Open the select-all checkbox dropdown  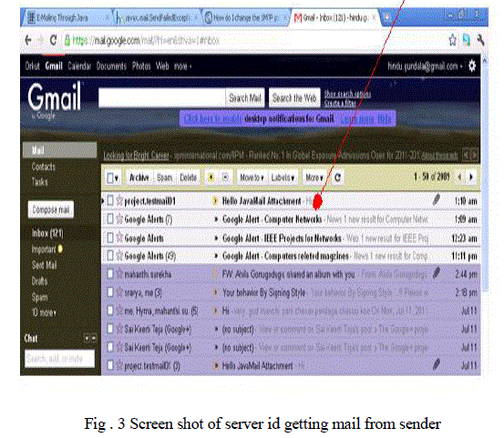(112, 178)
